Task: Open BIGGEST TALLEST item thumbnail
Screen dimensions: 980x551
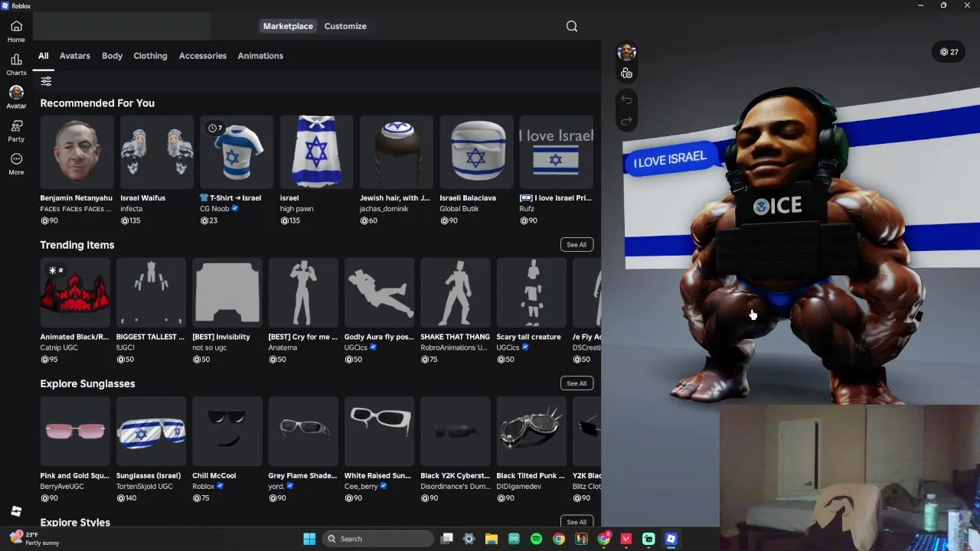Action: 151,292
